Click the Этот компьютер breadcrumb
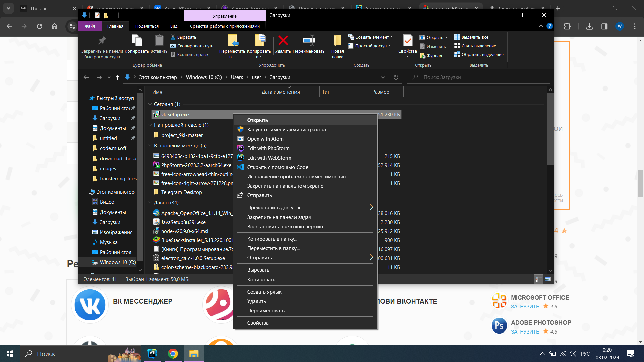Screen dimensions: 644x362 (158, 77)
